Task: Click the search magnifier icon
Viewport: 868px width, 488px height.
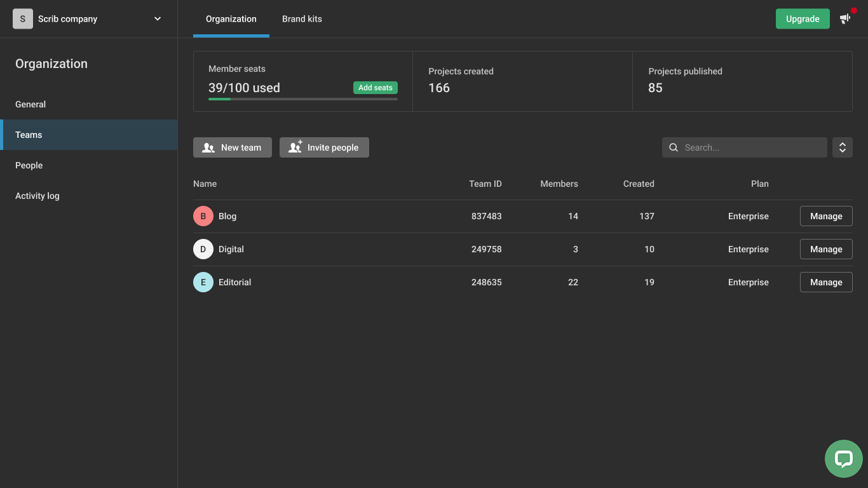Action: (x=674, y=147)
